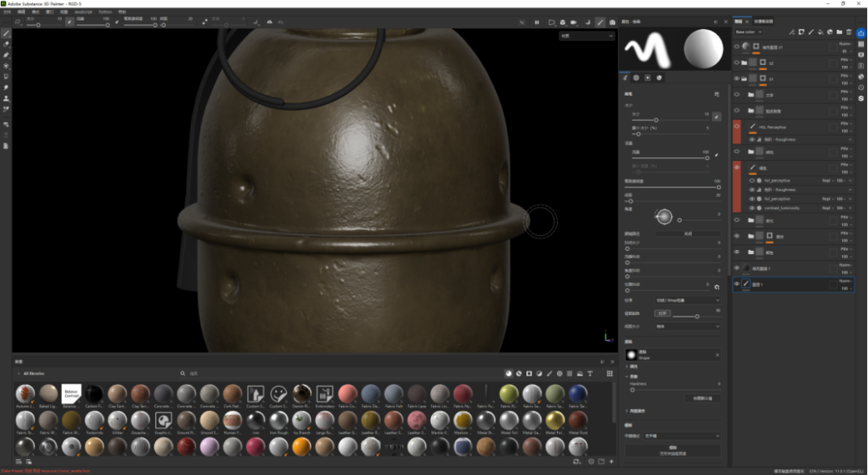Select the Paint brush tool in left toolbar
This screenshot has width=868, height=475.
click(x=6, y=34)
